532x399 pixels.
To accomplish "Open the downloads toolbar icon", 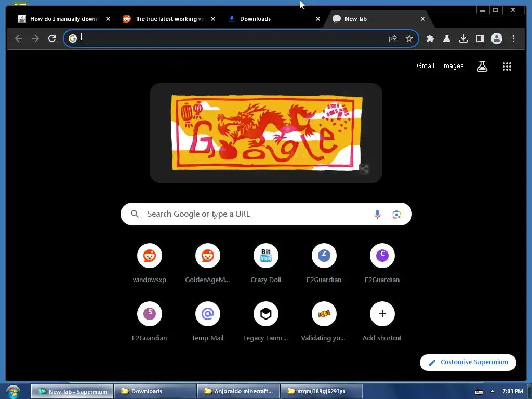I will point(463,38).
